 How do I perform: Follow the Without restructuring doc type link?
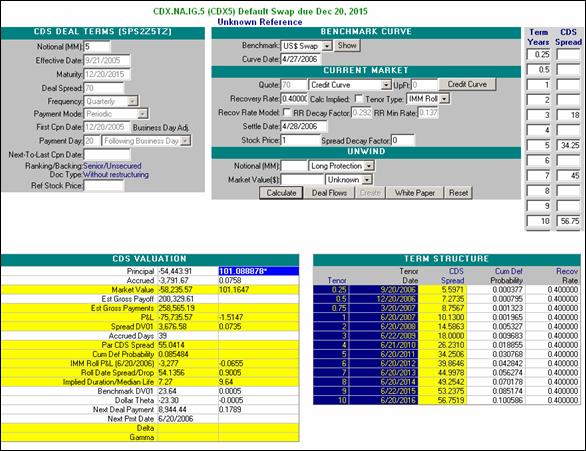(x=116, y=174)
